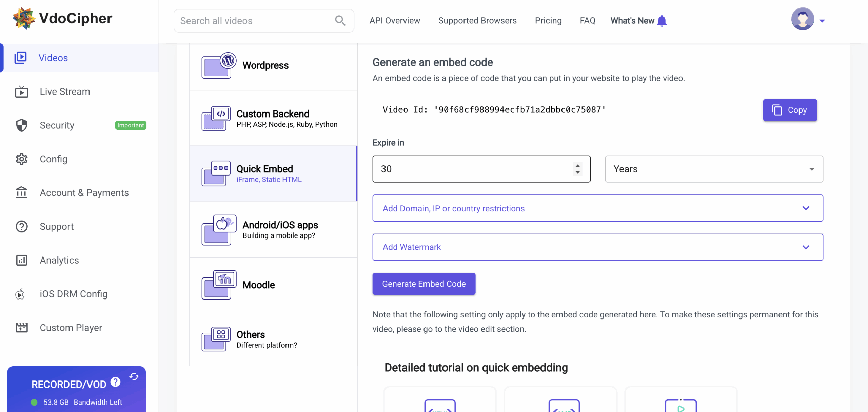
Task: Open the API Overview link
Action: click(x=395, y=21)
